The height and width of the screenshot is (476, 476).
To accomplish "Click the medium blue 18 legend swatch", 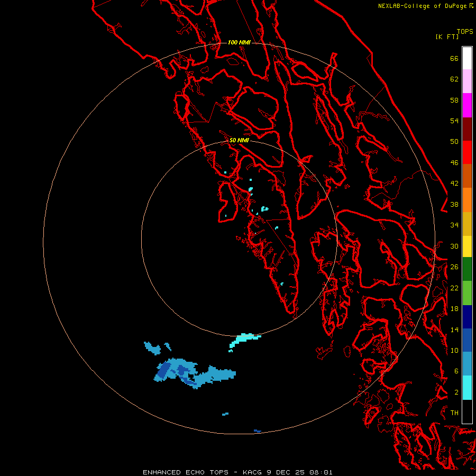I will coord(467,340).
